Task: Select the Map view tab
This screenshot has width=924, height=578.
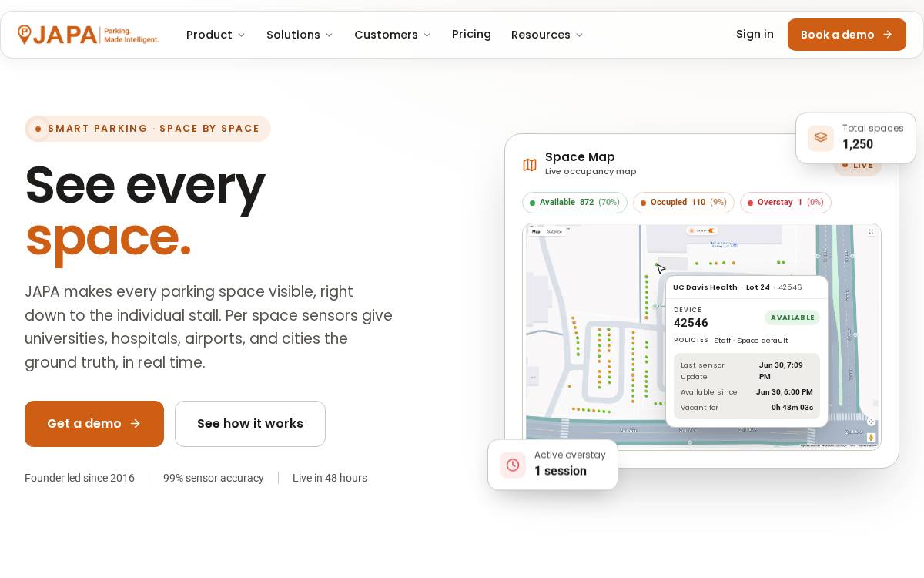Action: pyautogui.click(x=536, y=231)
